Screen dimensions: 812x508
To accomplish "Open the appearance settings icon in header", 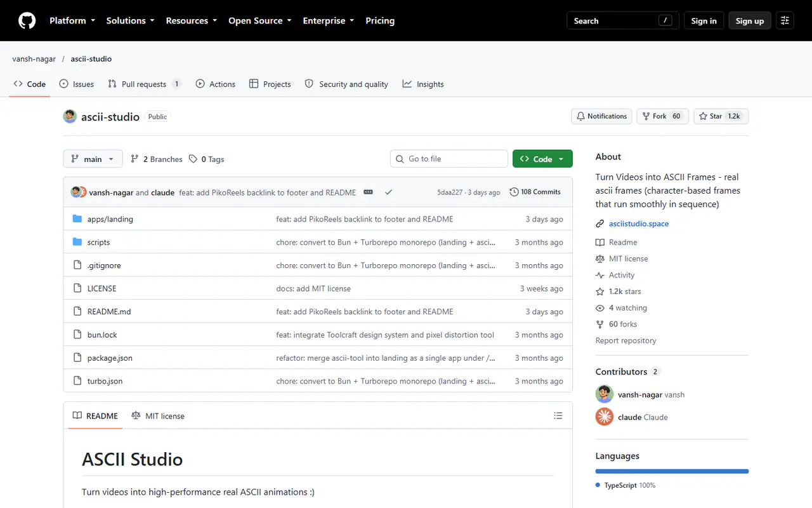I will click(x=785, y=21).
